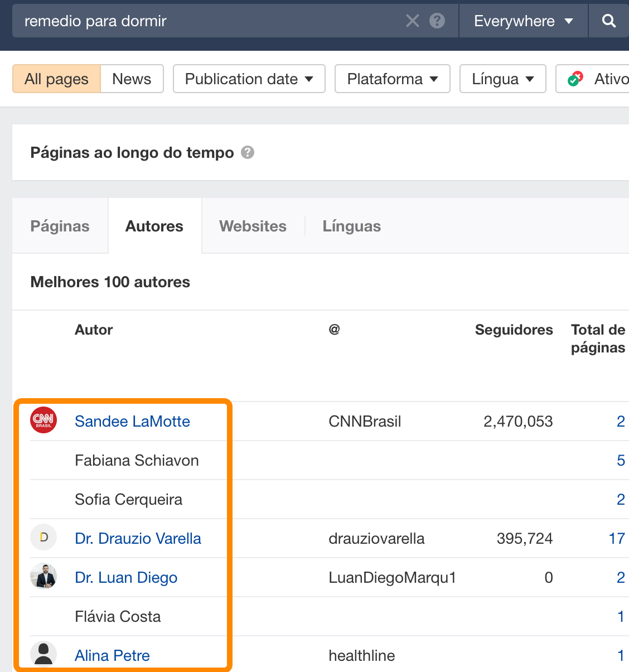
Task: Click the help icon next to Páginas ao longo do tempo
Action: tap(248, 152)
